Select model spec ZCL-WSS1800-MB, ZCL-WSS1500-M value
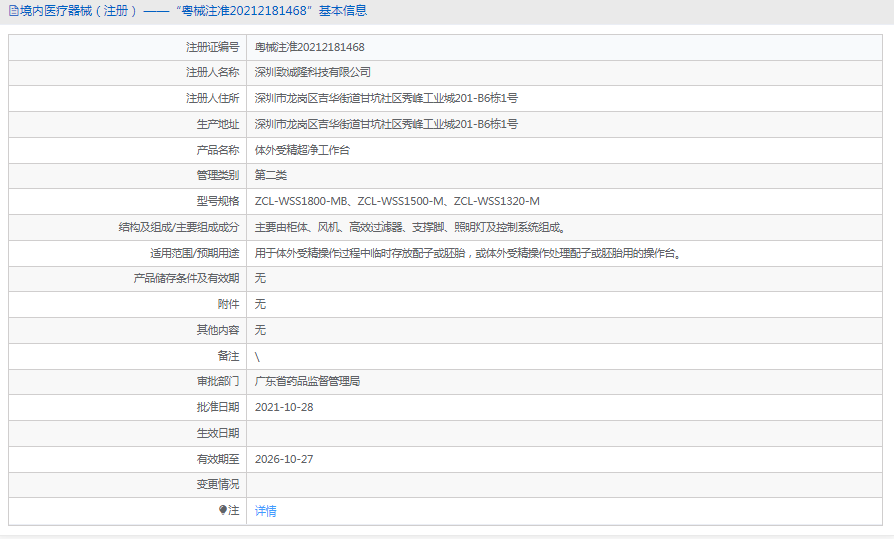Viewport: 894px width, 539px height. click(x=397, y=201)
